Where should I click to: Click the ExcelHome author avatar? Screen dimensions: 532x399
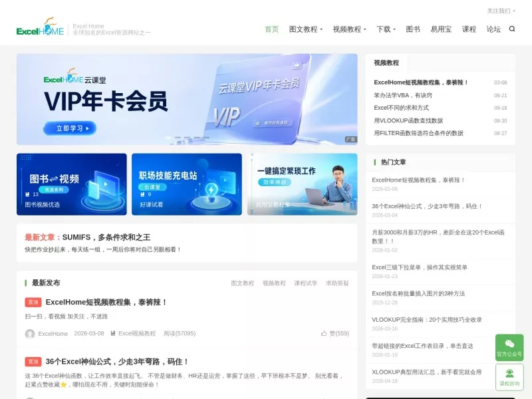pyautogui.click(x=30, y=334)
